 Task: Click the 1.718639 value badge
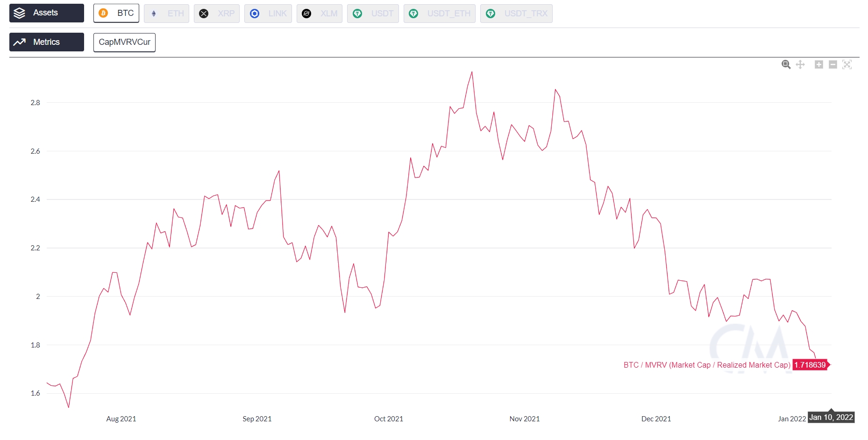click(x=809, y=365)
